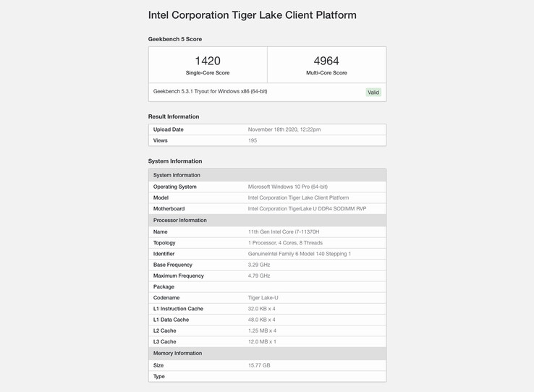
Task: Click the Codename value Tiger Lake-U
Action: click(263, 298)
